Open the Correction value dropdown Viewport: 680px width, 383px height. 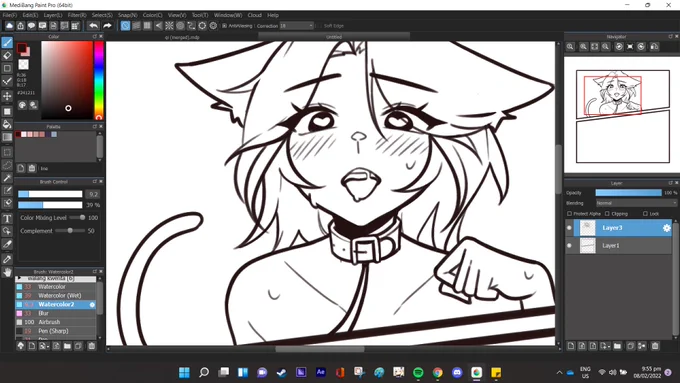297,26
